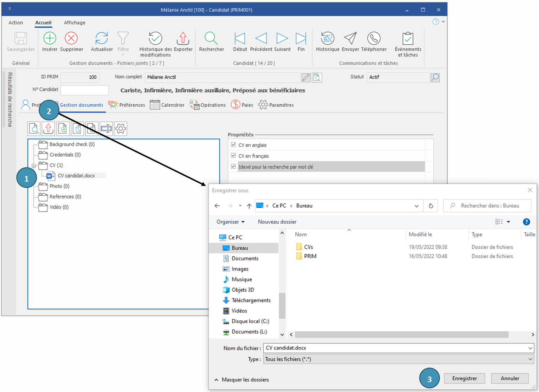The image size is (539, 392).
Task: Toggle CV en français checkbox
Action: coord(234,156)
